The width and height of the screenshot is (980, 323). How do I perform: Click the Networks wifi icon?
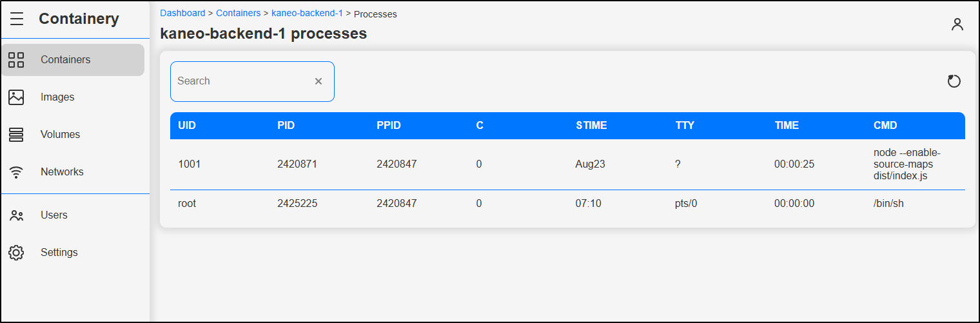16,172
